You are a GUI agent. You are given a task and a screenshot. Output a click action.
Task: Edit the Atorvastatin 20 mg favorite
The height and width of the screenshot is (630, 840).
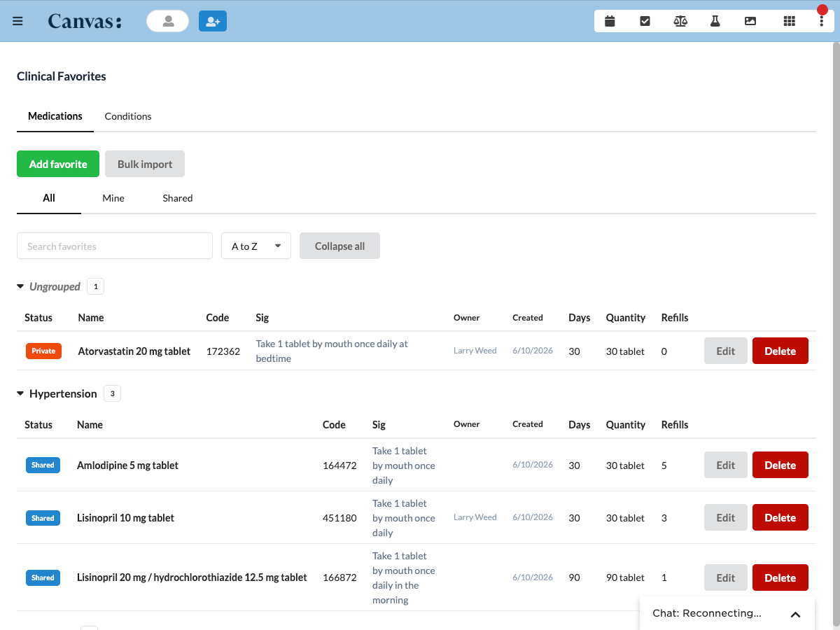726,351
